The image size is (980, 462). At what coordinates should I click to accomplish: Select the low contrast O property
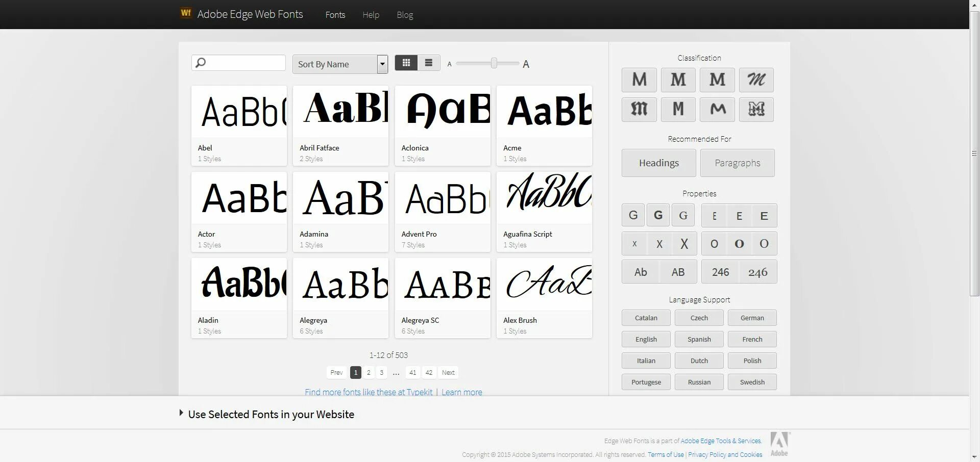(x=714, y=244)
